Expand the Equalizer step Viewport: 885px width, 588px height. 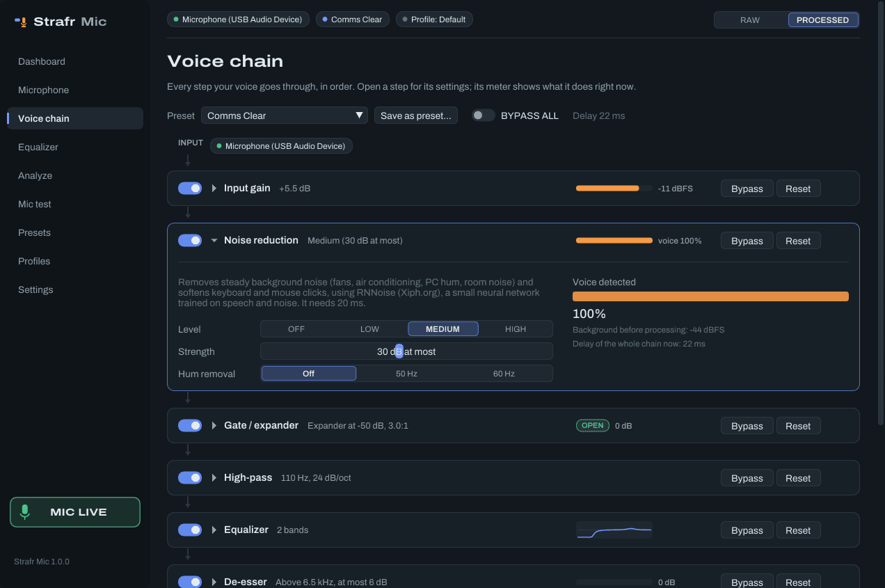[214, 530]
